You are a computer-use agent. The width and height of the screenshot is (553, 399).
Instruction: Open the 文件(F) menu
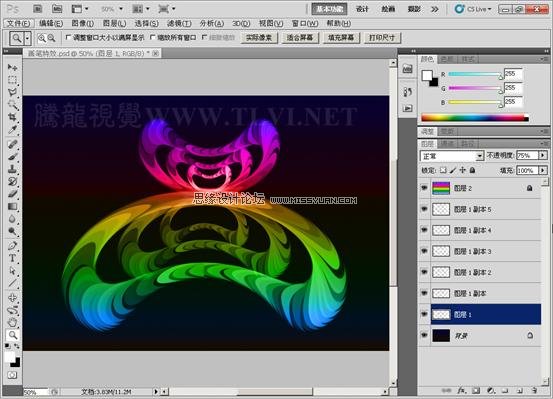[x=18, y=24]
